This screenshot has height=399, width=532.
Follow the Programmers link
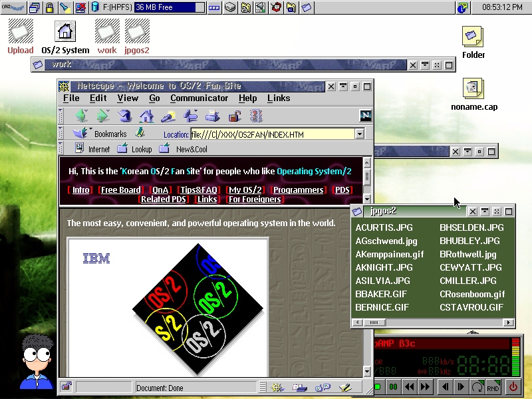298,190
